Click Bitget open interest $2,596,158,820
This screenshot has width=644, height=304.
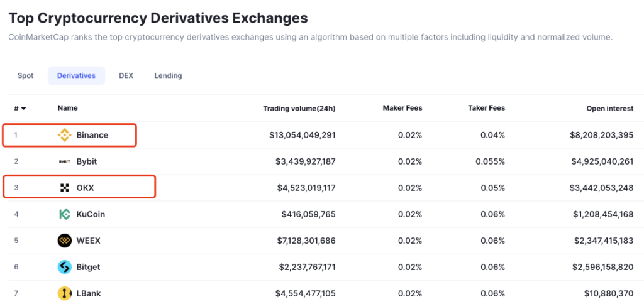(603, 267)
